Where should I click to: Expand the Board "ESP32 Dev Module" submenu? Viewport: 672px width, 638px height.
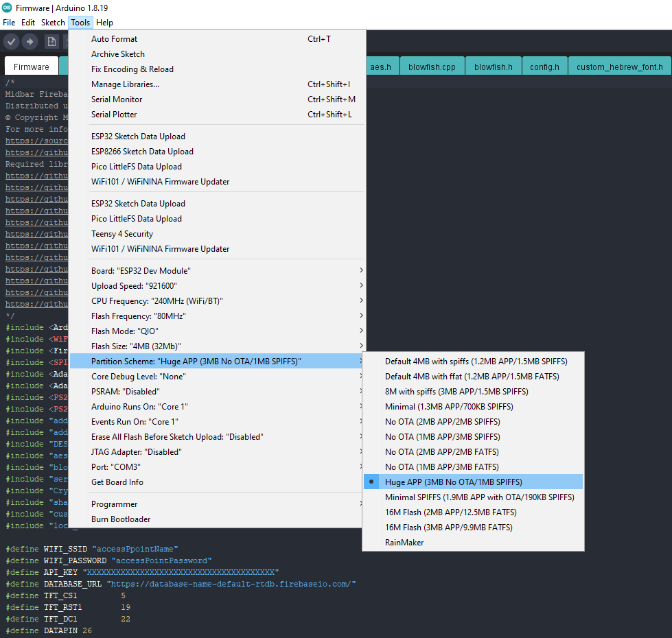tap(218, 270)
